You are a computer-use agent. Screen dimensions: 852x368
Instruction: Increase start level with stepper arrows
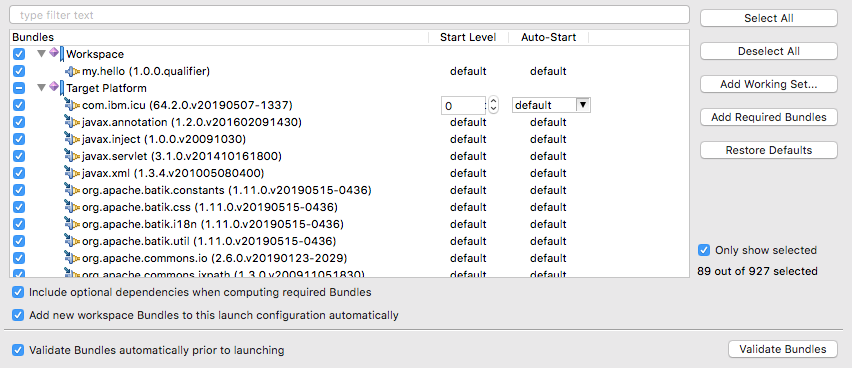coord(493,101)
